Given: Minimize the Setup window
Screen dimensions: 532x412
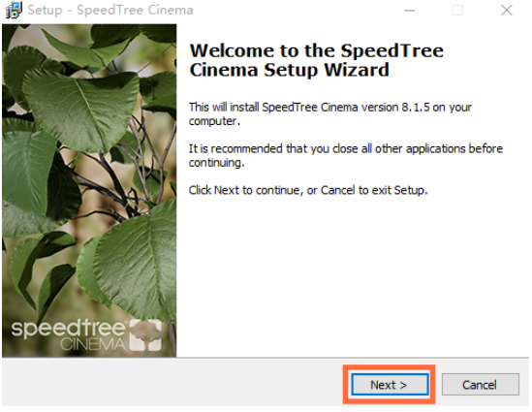Looking at the screenshot, I should coord(410,11).
